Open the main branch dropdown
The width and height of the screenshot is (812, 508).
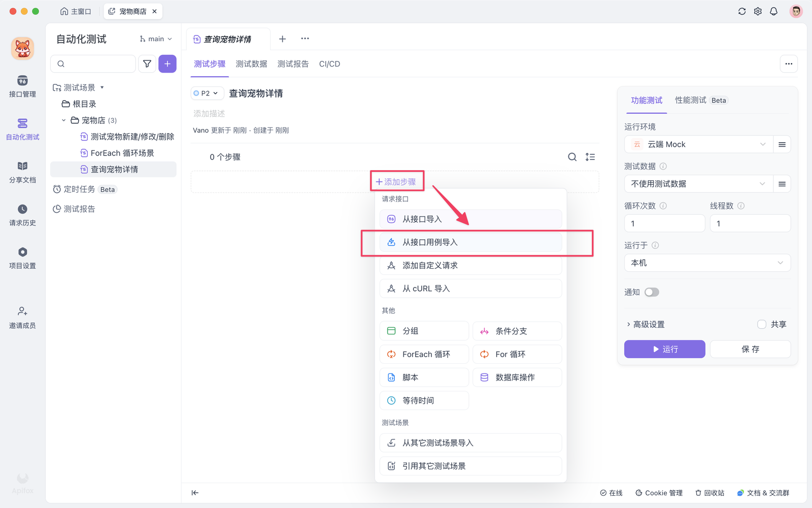(155, 39)
